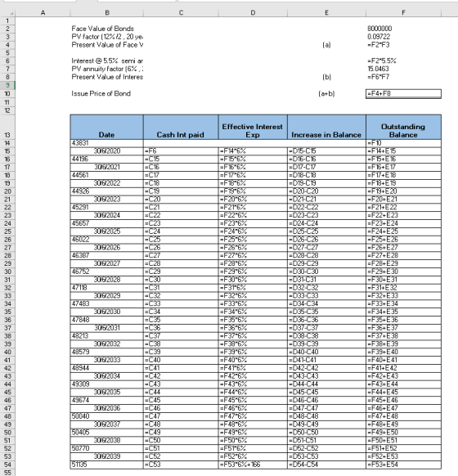Image resolution: width=458 pixels, height=476 pixels.
Task: Click the date cell 30/6/2033
Action: coord(107,361)
